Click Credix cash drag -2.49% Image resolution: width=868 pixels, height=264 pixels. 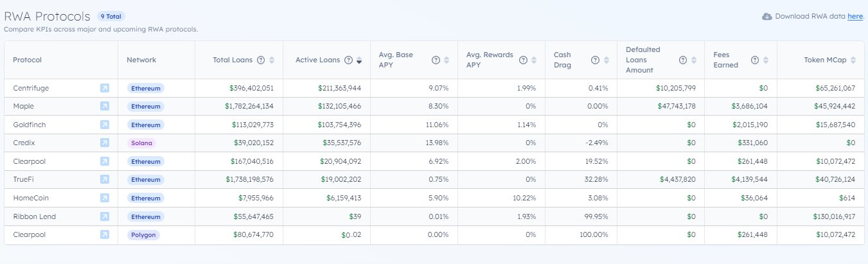pyautogui.click(x=596, y=143)
